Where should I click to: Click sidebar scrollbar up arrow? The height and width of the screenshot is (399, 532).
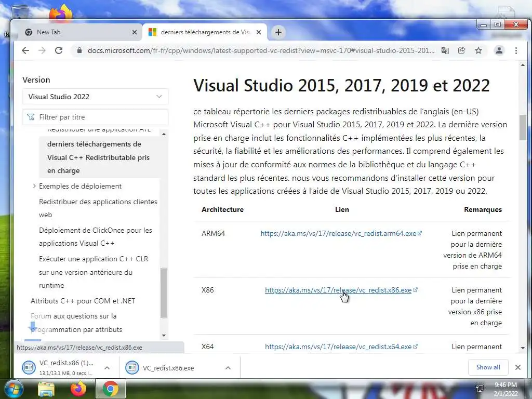click(x=164, y=135)
